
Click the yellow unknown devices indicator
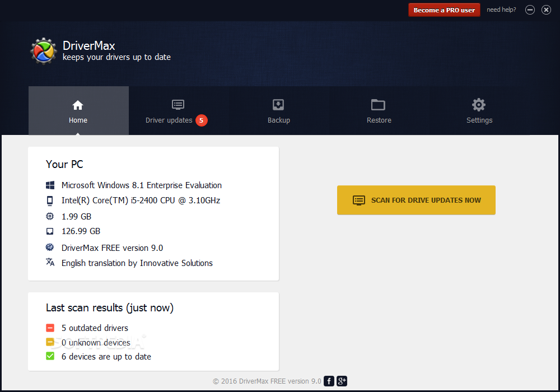pos(50,342)
